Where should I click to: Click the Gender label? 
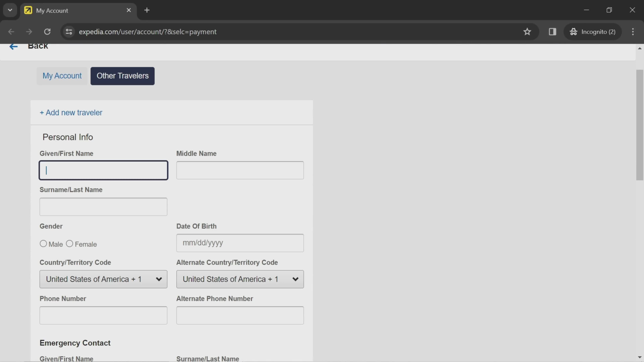pos(51,226)
